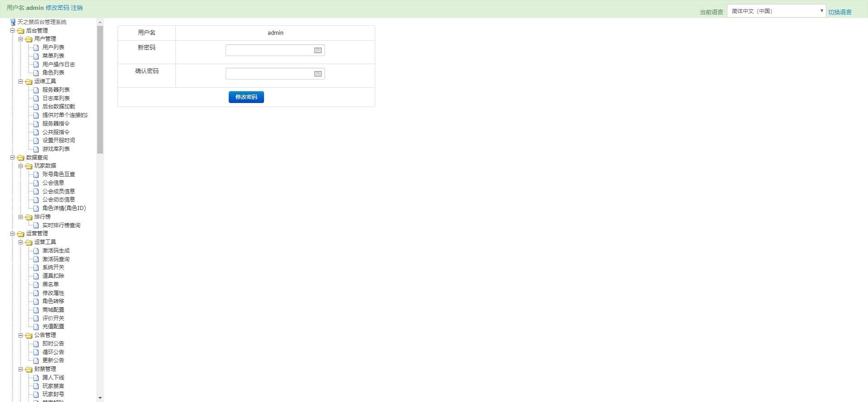Image resolution: width=868 pixels, height=402 pixels.
Task: Collapse the 排行榜 tree node
Action: point(21,217)
